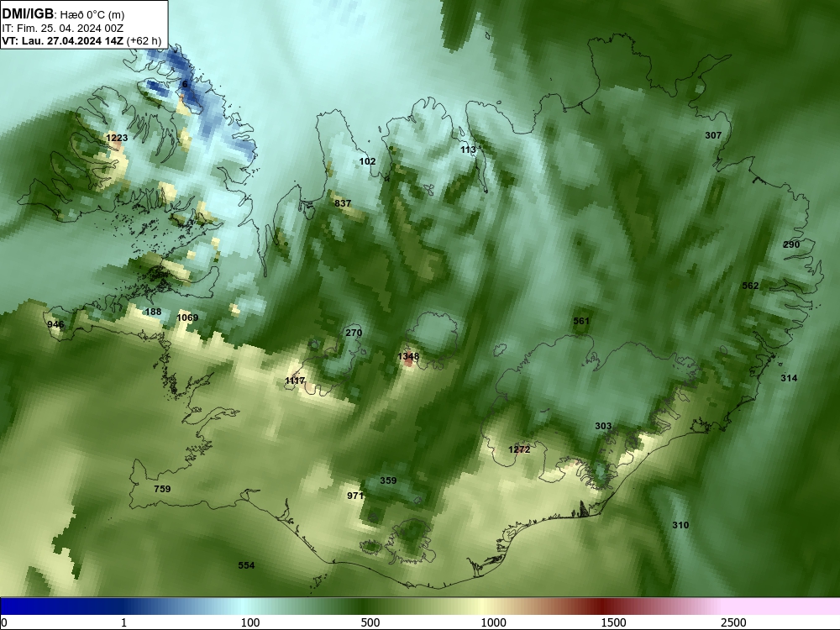Click the 837 value on the map
This screenshot has width=840, height=630.
coord(343,203)
